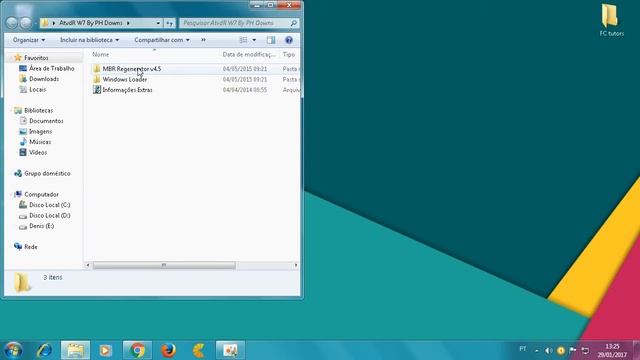Sort by Tipo column header
The width and height of the screenshot is (640, 360).
pyautogui.click(x=289, y=54)
